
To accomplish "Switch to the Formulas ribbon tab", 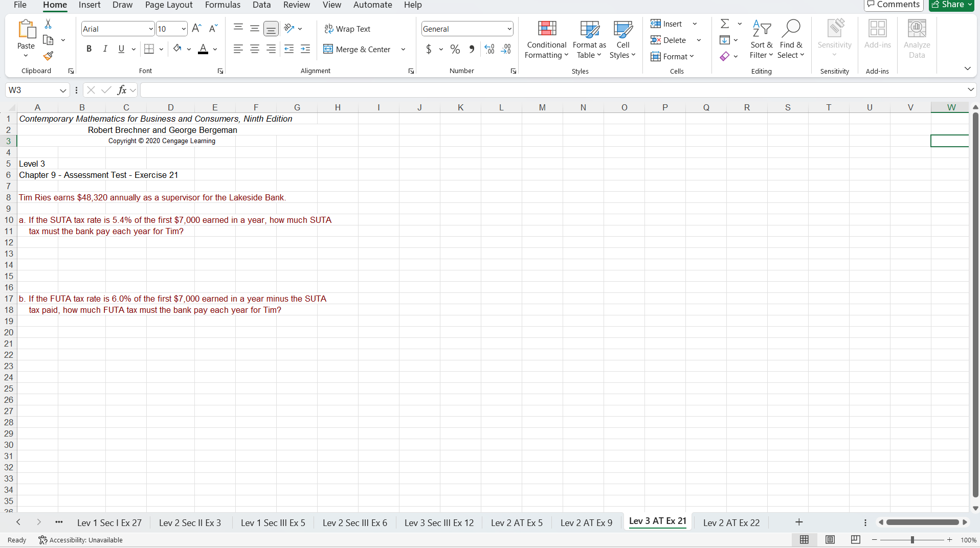I will pyautogui.click(x=222, y=5).
